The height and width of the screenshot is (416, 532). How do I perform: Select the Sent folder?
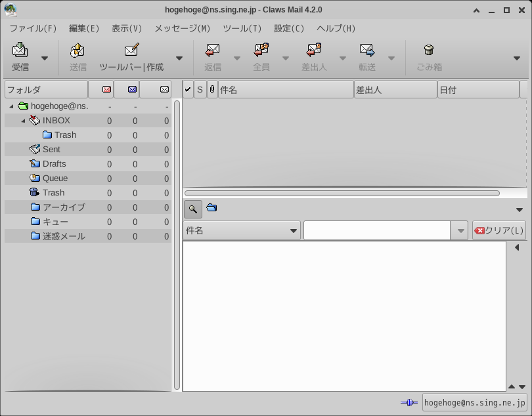(x=88, y=150)
